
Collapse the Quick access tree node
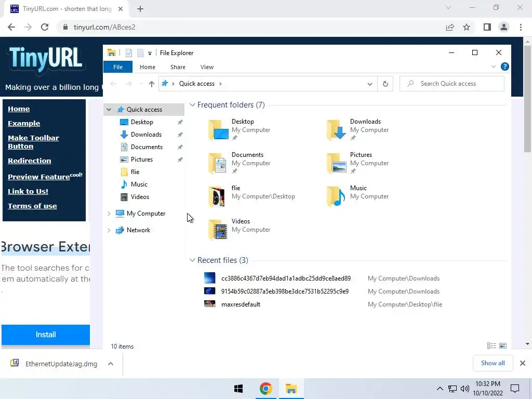(109, 110)
